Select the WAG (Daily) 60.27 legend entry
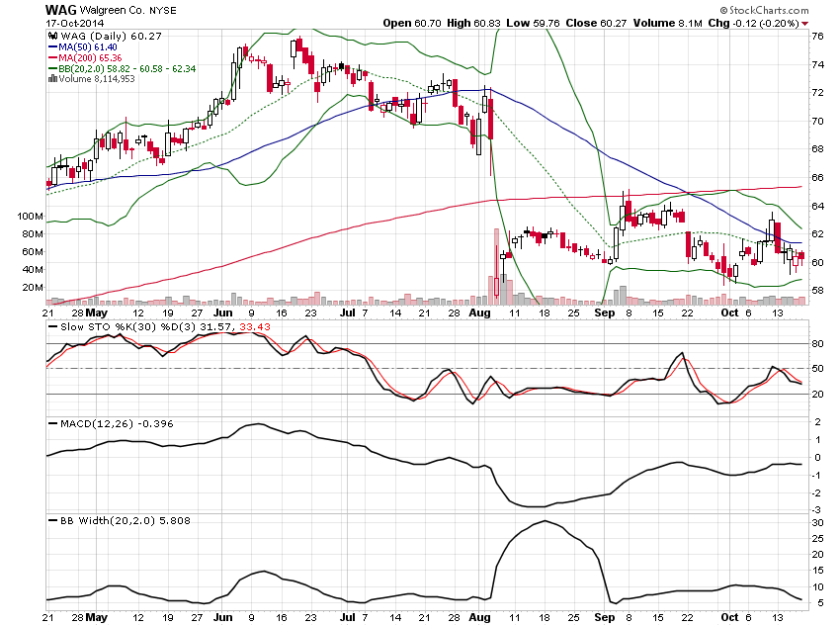This screenshot has height=626, width=840. pyautogui.click(x=111, y=36)
